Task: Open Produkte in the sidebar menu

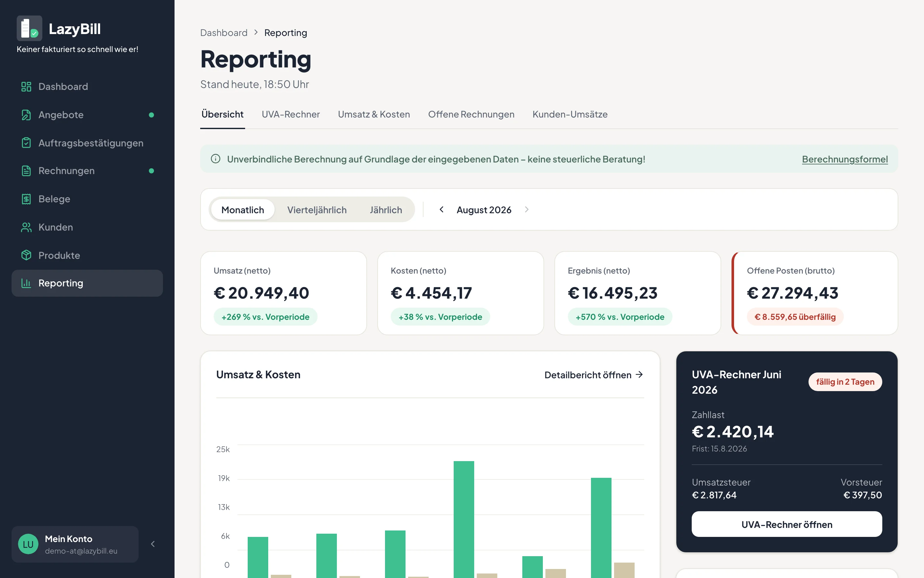Action: tap(87, 255)
